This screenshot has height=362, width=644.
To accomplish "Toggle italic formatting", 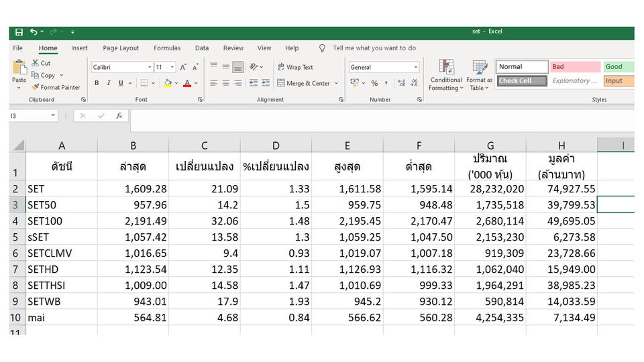I will point(109,83).
